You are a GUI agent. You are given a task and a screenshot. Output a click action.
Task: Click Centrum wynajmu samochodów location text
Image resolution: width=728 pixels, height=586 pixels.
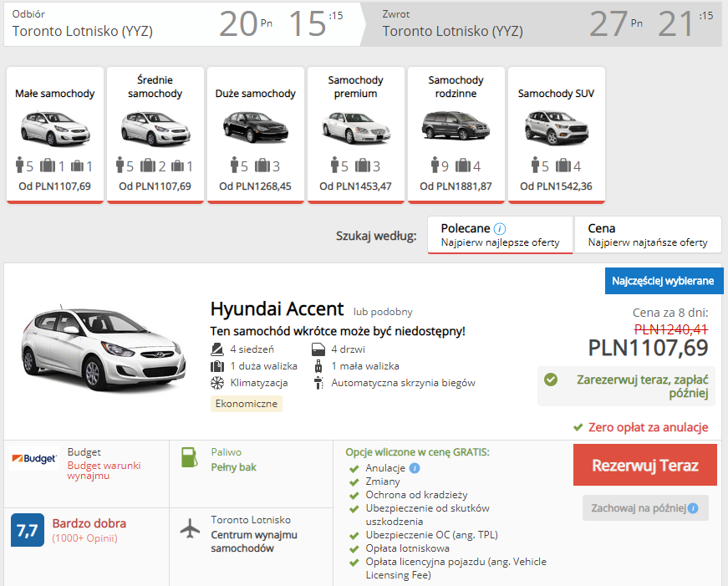(254, 542)
